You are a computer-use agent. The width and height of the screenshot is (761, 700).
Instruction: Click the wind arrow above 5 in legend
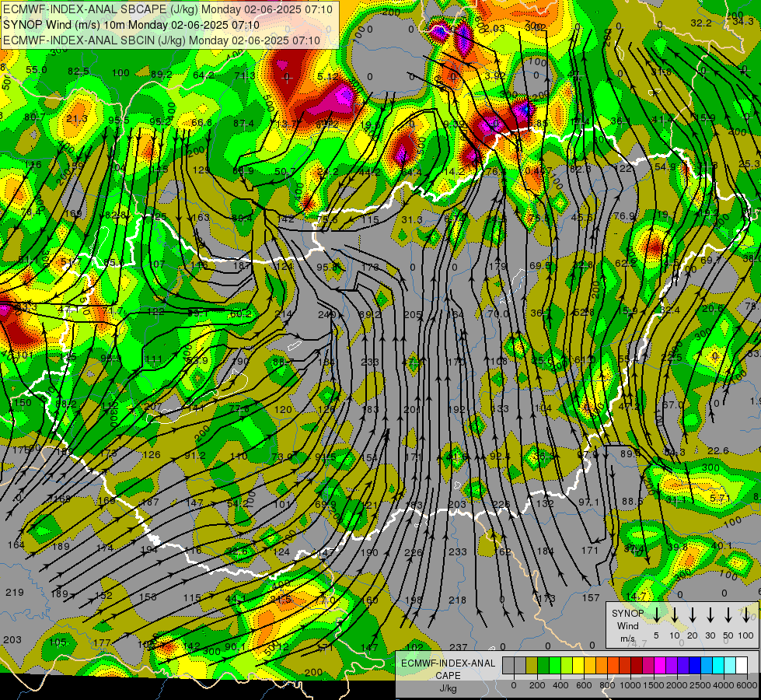click(x=657, y=614)
